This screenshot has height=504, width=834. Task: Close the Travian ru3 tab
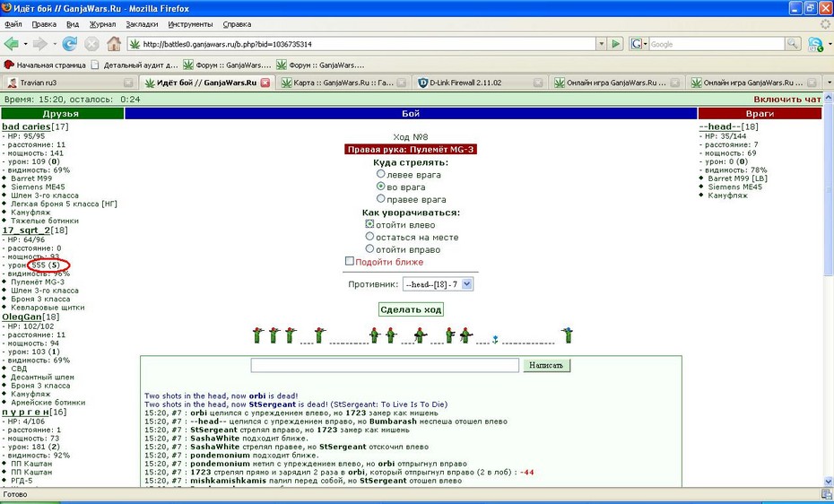[x=128, y=83]
